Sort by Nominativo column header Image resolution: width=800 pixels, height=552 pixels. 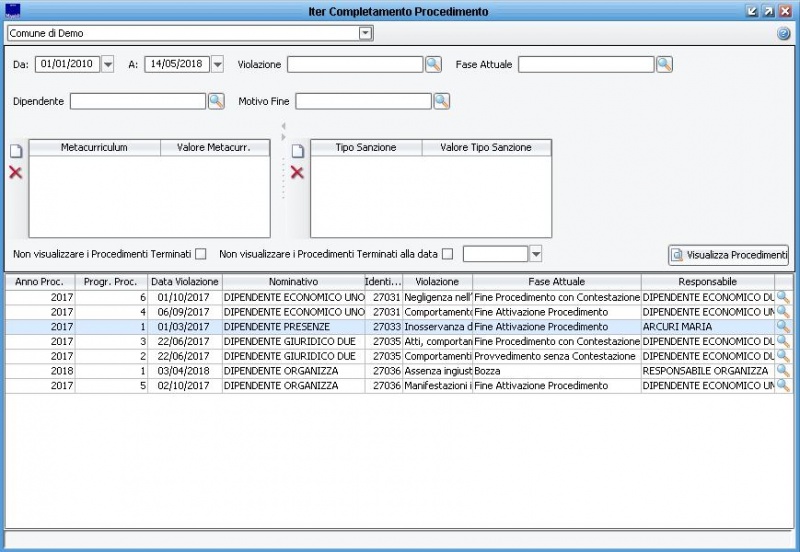[293, 282]
